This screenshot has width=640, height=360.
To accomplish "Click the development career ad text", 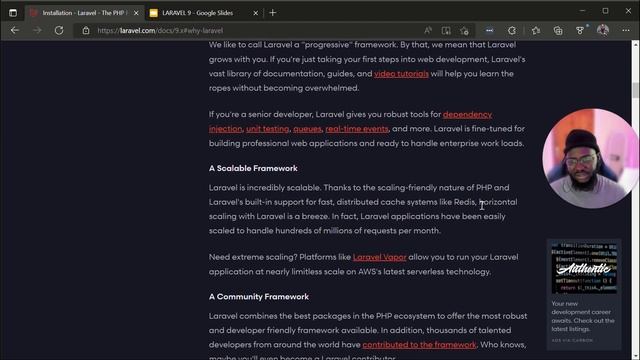I will tap(583, 316).
